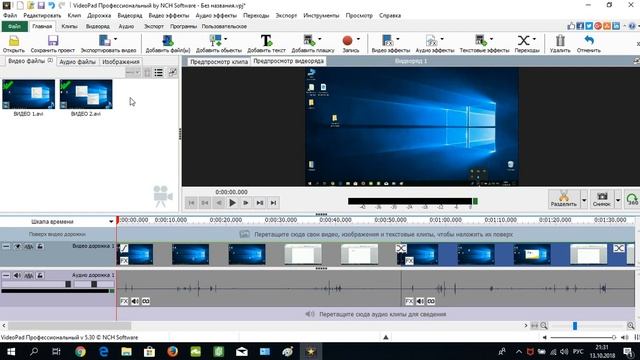Viewport: 640px width, 360px height.
Task: Toggle speaker icon on first audio clip
Action: 135,301
